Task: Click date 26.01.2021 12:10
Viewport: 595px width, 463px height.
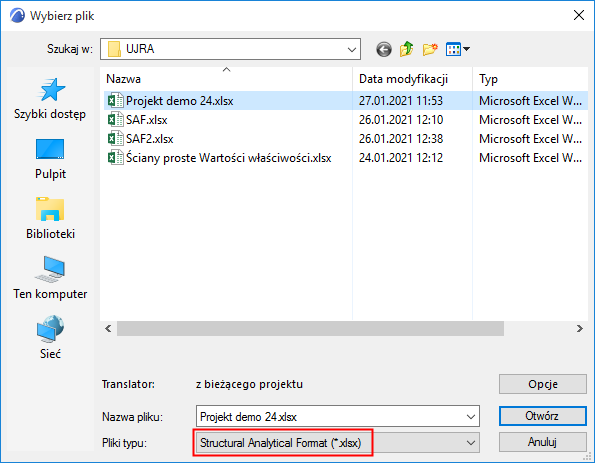Action: pyautogui.click(x=401, y=120)
